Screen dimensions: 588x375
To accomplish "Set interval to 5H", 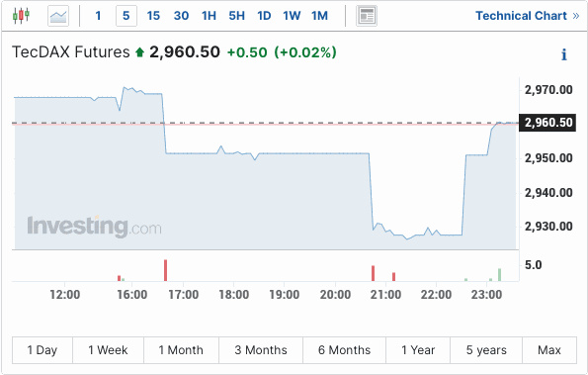I will point(237,16).
